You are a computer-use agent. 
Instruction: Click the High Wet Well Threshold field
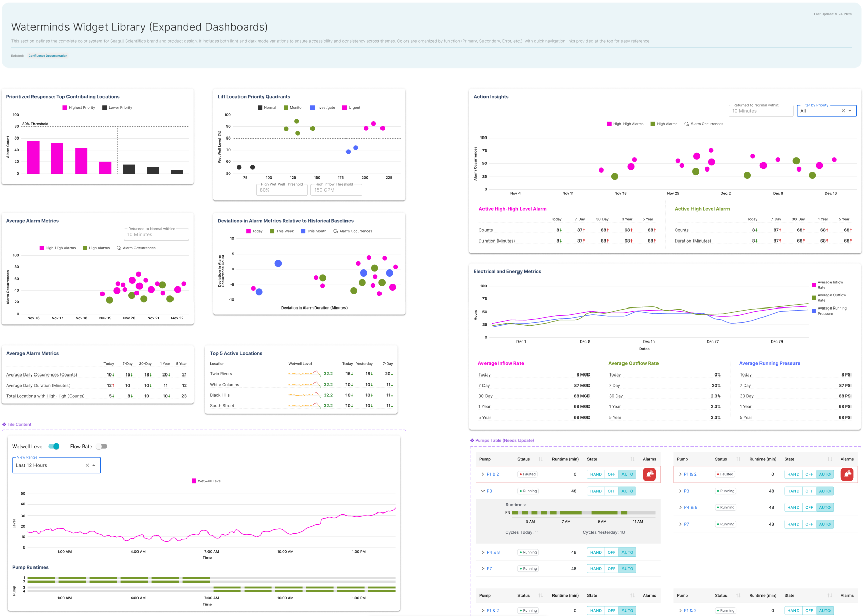click(282, 189)
